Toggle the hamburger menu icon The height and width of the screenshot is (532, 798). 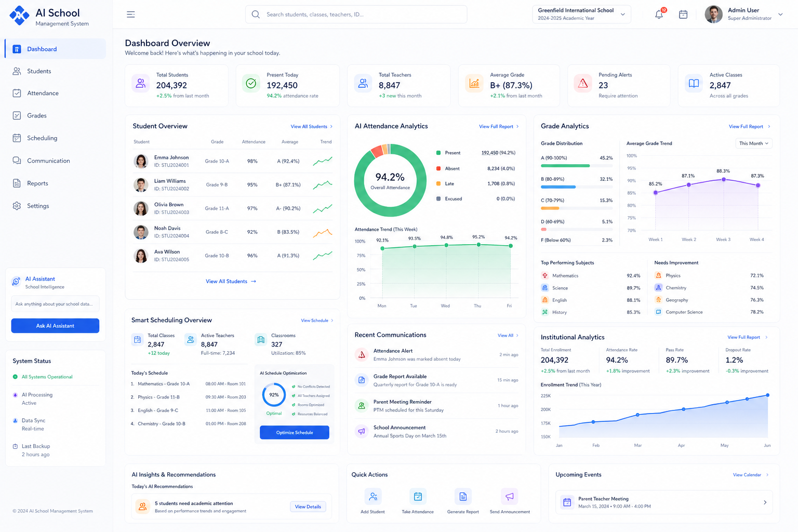coord(131,15)
